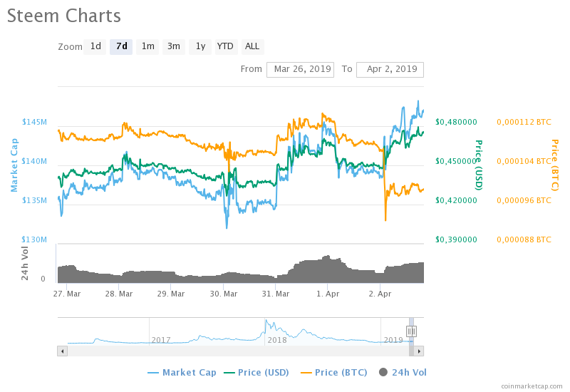Click the 2019 marker in navigator
This screenshot has height=392, width=570.
[x=393, y=340]
